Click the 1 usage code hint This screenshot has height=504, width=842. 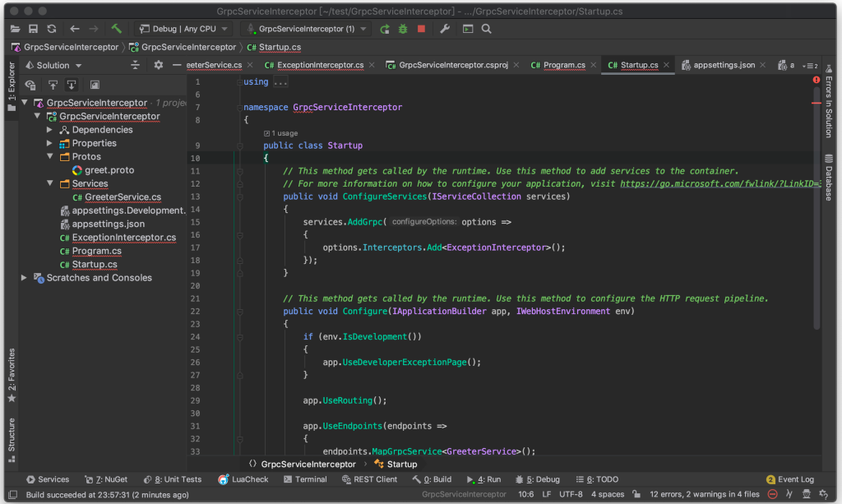click(x=281, y=133)
